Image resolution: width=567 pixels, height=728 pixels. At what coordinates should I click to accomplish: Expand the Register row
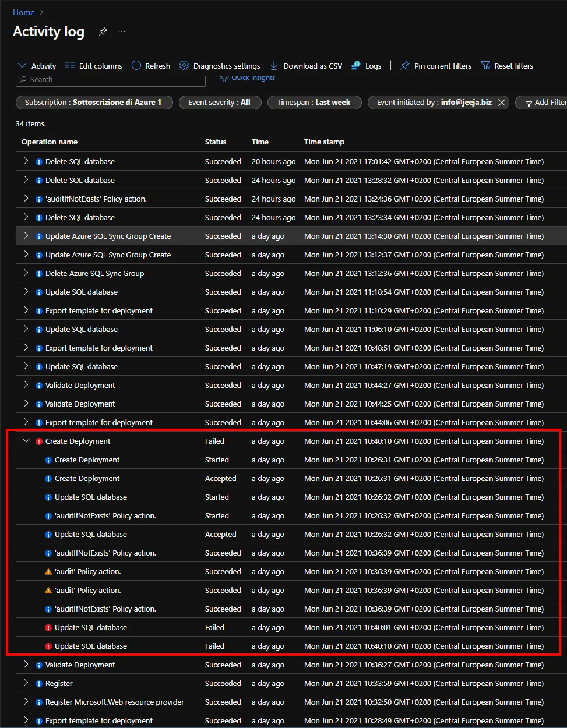tap(26, 683)
